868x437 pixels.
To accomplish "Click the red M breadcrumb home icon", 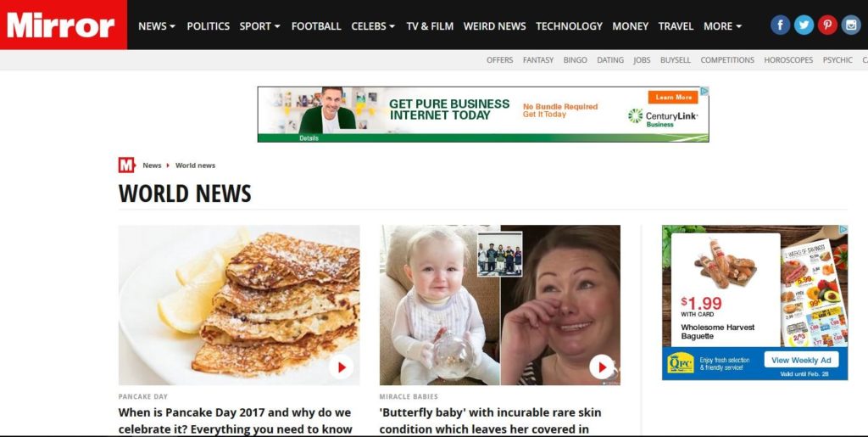I will pos(126,165).
